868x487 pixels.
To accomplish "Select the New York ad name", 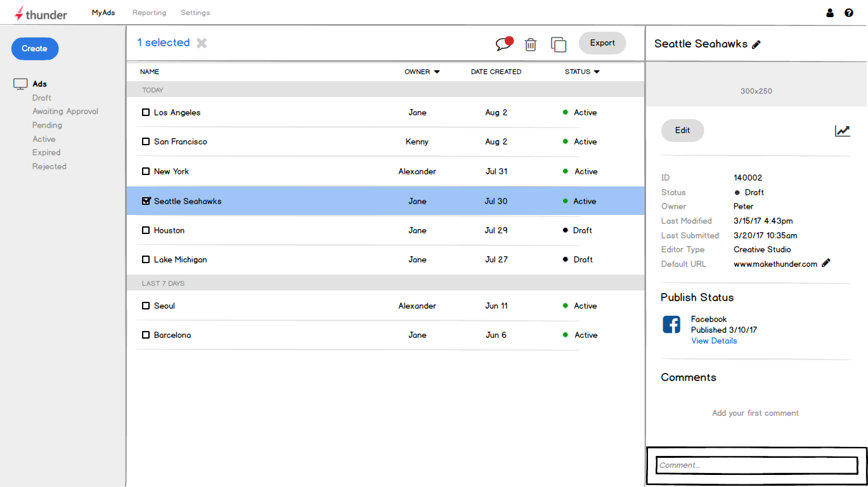I will pos(171,171).
